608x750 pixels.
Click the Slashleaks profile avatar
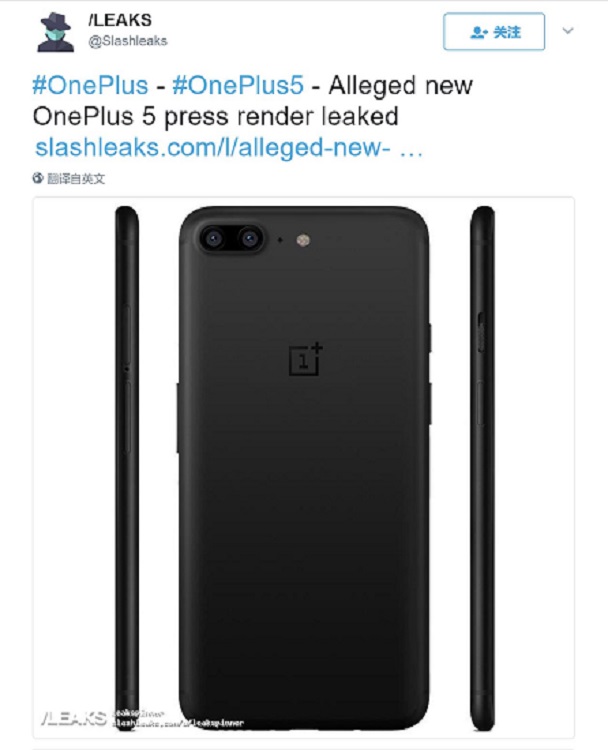pyautogui.click(x=56, y=33)
